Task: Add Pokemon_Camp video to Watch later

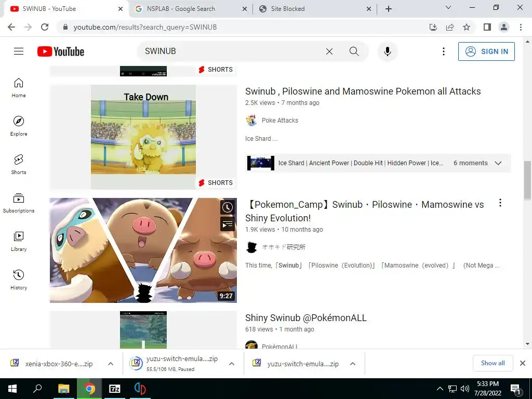Action: 228,207
